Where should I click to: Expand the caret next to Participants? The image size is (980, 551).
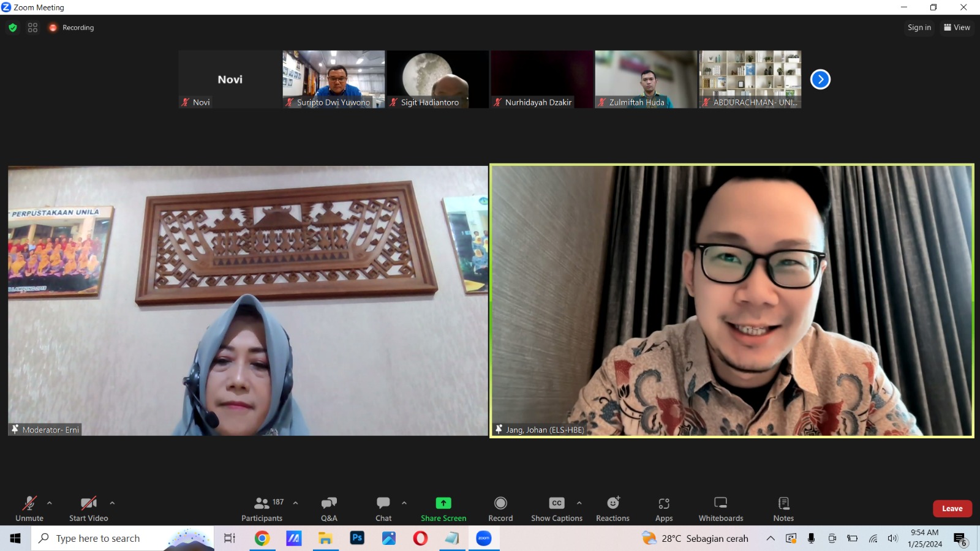(296, 503)
